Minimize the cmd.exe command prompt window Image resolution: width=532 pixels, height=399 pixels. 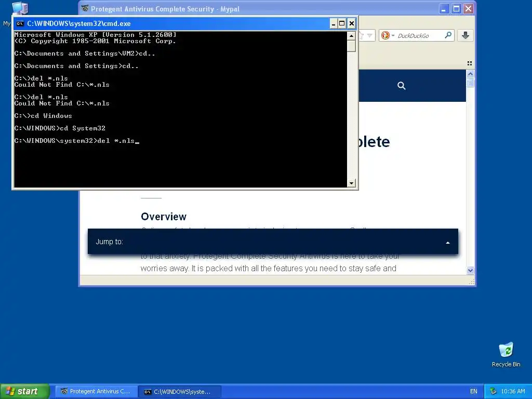(333, 23)
